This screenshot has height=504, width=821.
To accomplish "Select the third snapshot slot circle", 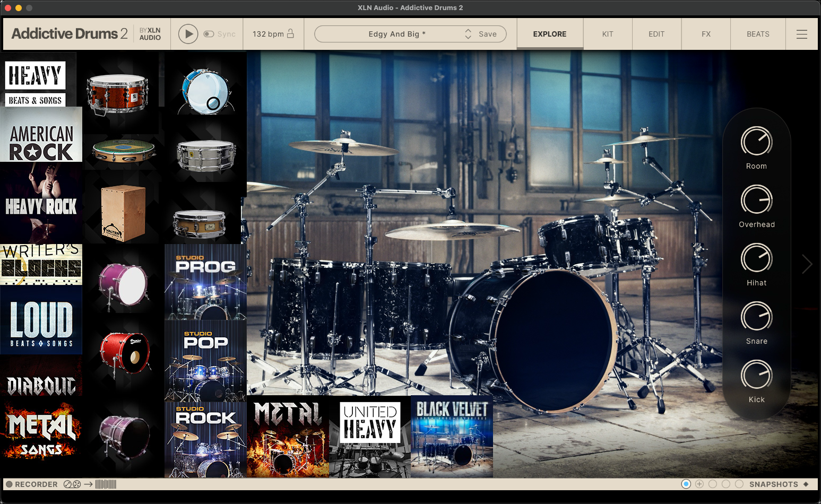I will click(713, 484).
